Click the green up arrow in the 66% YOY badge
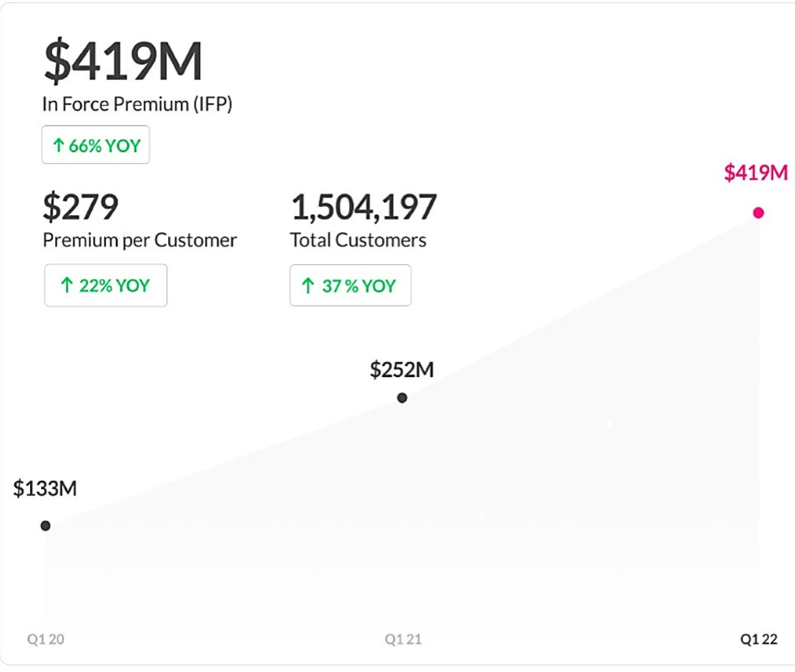795x672 pixels. (59, 145)
